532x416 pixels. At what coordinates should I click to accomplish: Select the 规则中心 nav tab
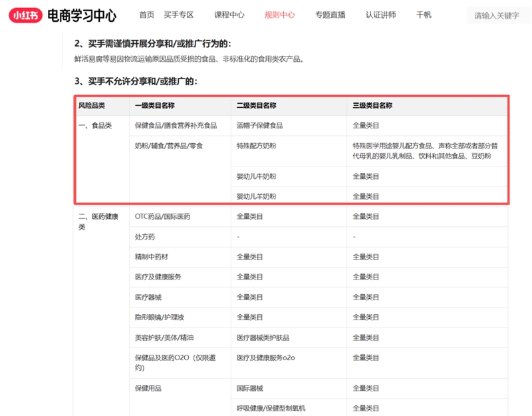279,15
